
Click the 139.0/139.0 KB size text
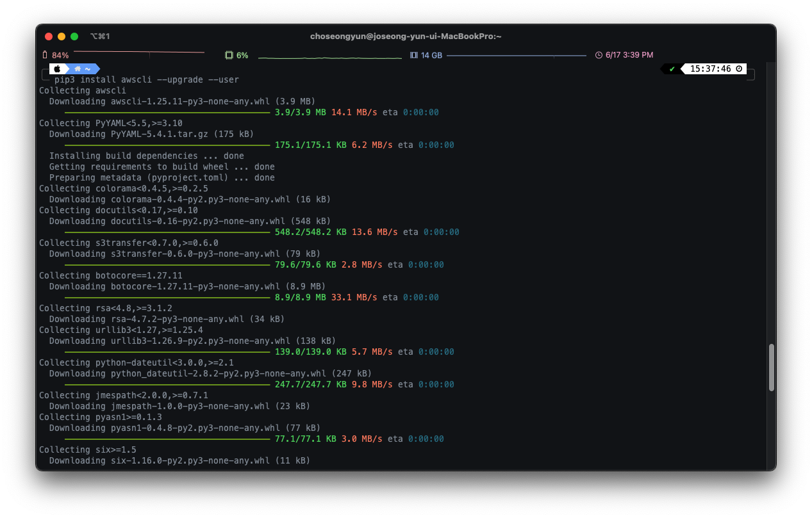[310, 352]
